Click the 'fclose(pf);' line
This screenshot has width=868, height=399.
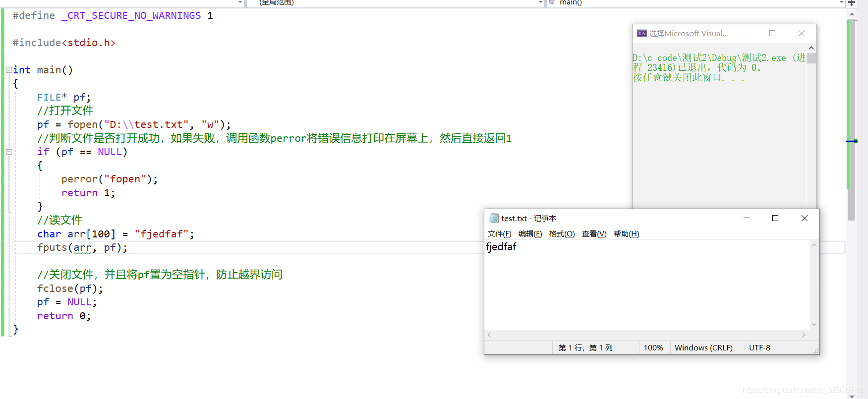point(70,288)
